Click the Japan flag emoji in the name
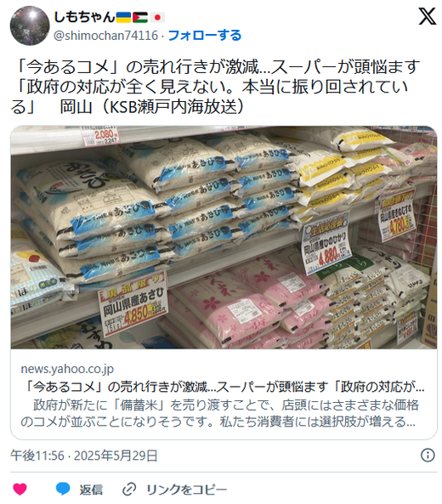Viewport: 442px width, 504px height. 157,17
